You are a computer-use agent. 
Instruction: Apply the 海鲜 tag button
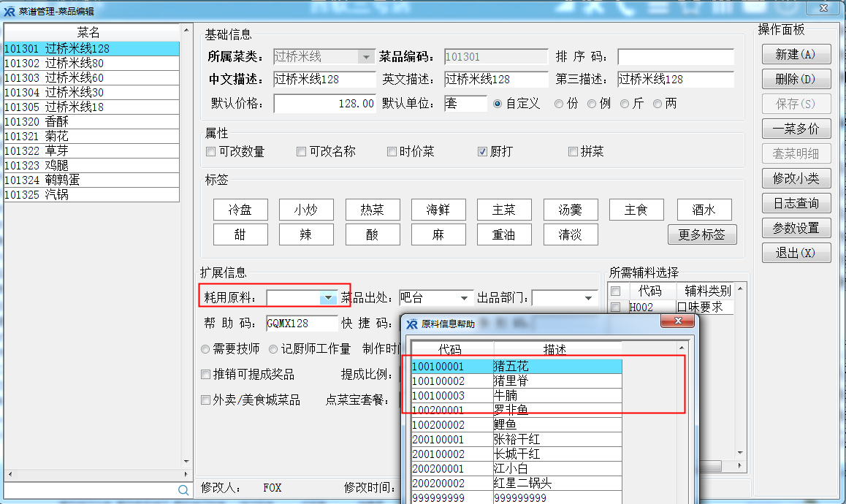tap(438, 210)
